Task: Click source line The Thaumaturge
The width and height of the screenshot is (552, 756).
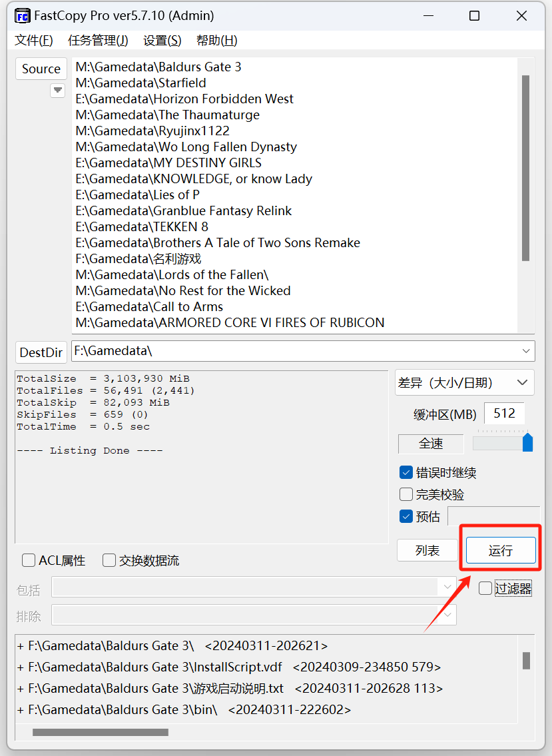Action: tap(167, 115)
